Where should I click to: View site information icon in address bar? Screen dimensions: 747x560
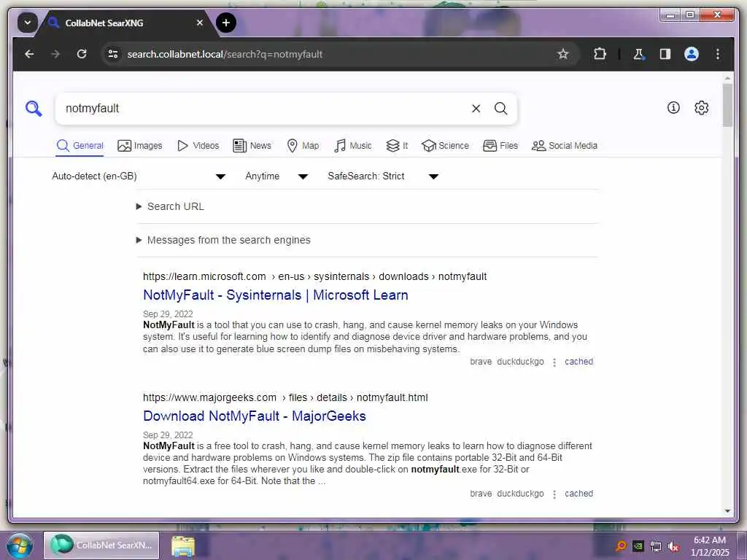tap(113, 54)
